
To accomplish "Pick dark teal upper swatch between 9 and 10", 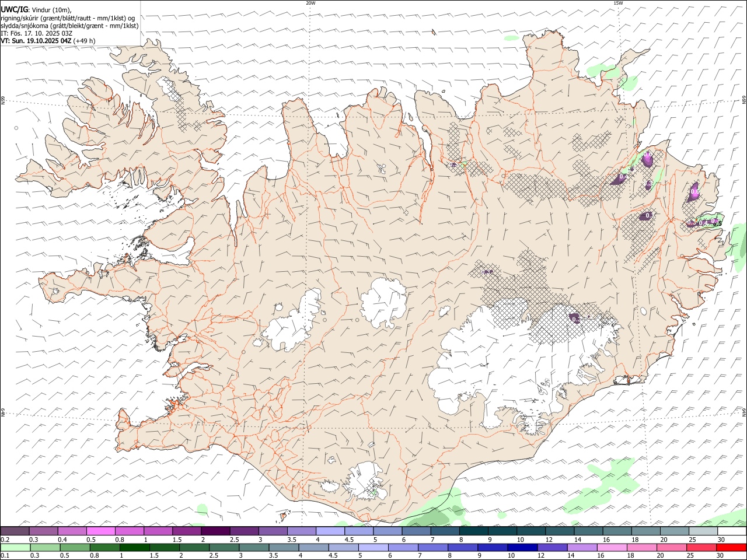I will 474,531.
